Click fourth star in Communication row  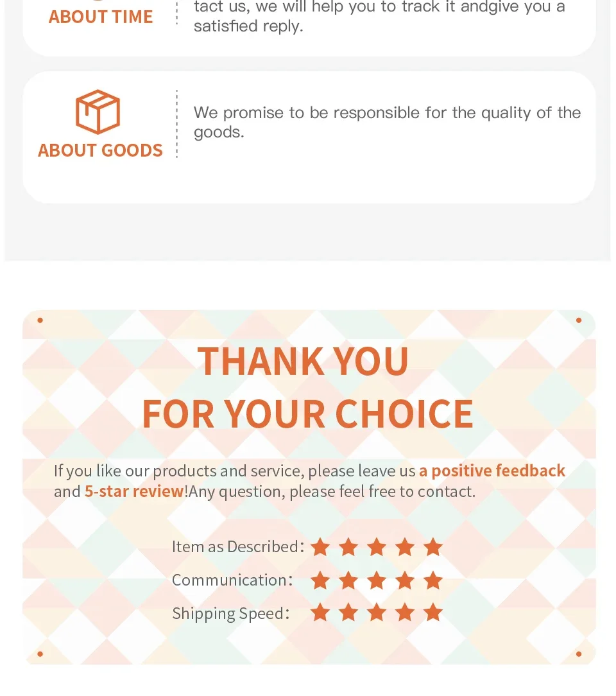405,580
